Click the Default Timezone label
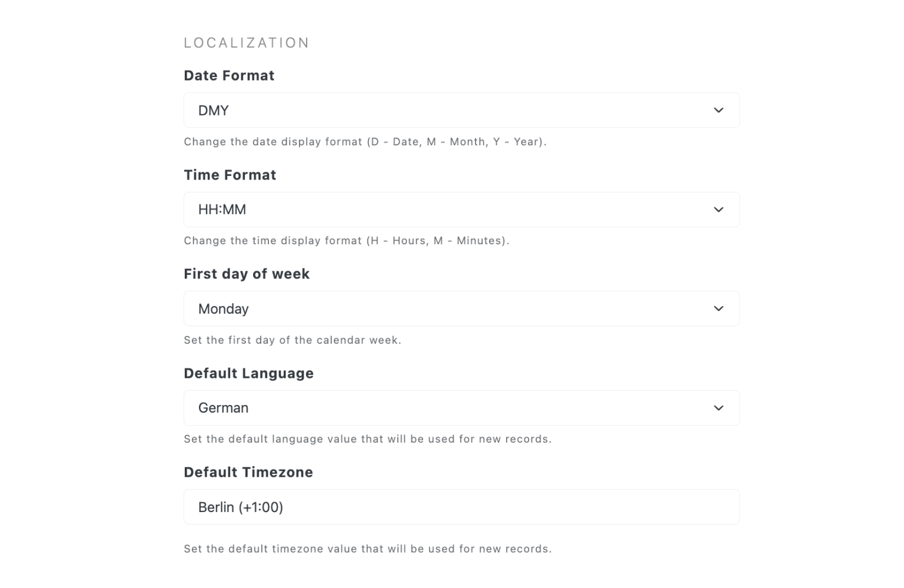Screen dimensions: 904x588 pos(248,471)
